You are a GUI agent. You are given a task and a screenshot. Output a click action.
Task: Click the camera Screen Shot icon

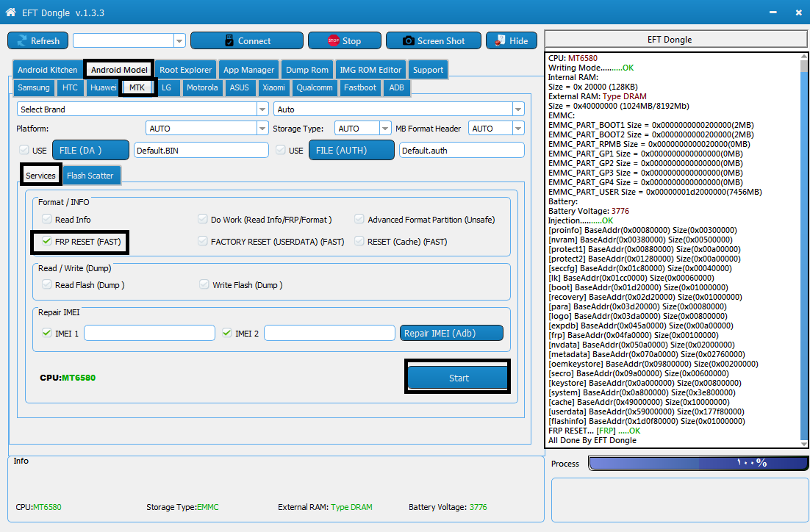(x=408, y=41)
